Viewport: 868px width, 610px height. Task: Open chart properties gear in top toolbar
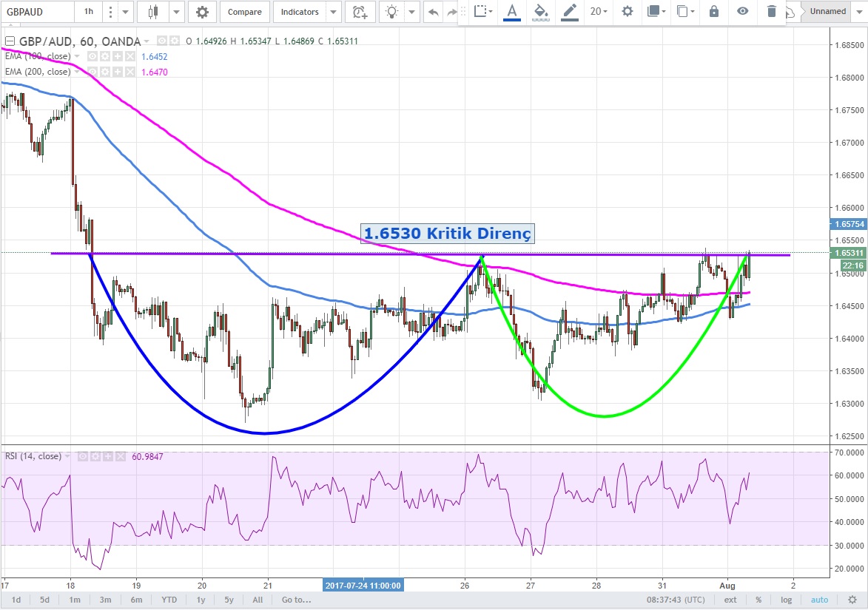(202, 12)
